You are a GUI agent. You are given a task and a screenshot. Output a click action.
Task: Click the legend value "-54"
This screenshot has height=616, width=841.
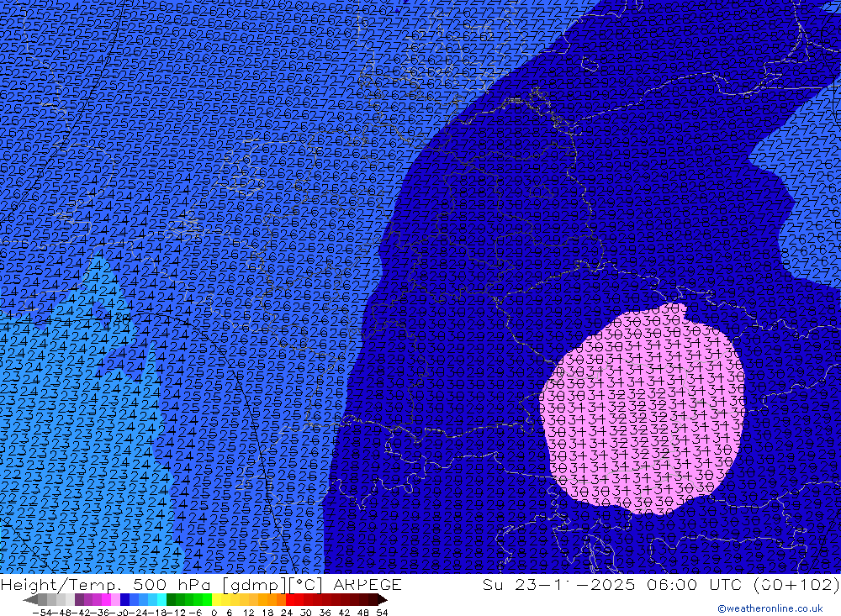coord(42,613)
